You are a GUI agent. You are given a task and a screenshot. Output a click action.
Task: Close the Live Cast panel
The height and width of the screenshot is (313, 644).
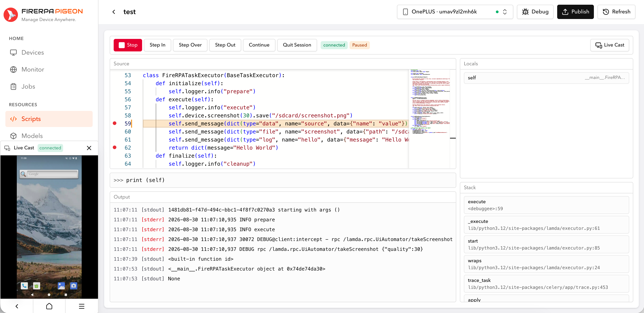(x=89, y=148)
